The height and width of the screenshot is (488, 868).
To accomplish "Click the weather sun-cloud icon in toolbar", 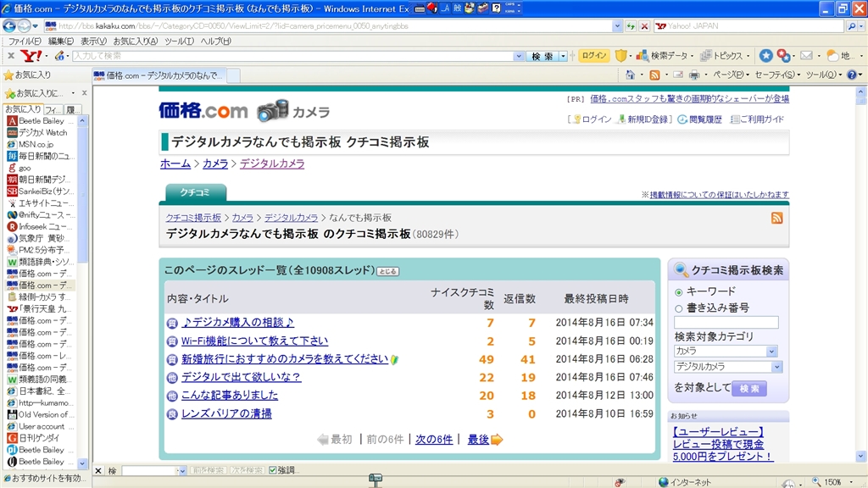I will point(832,56).
